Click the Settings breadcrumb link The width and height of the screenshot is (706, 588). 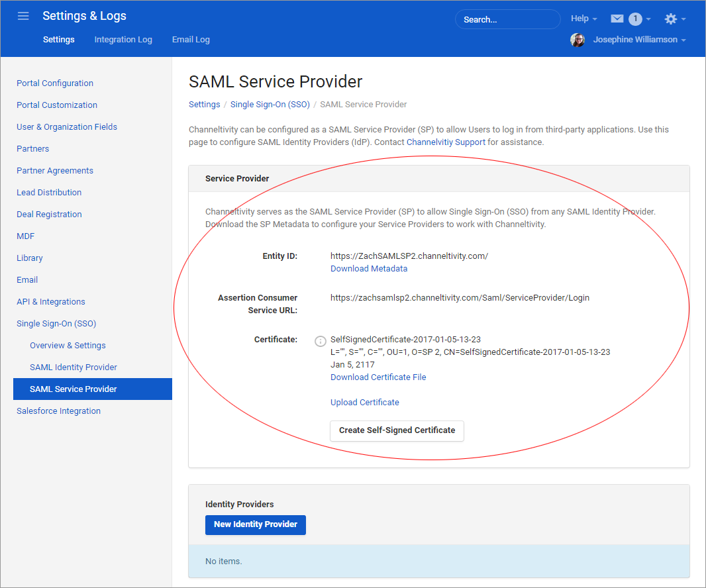pos(205,105)
